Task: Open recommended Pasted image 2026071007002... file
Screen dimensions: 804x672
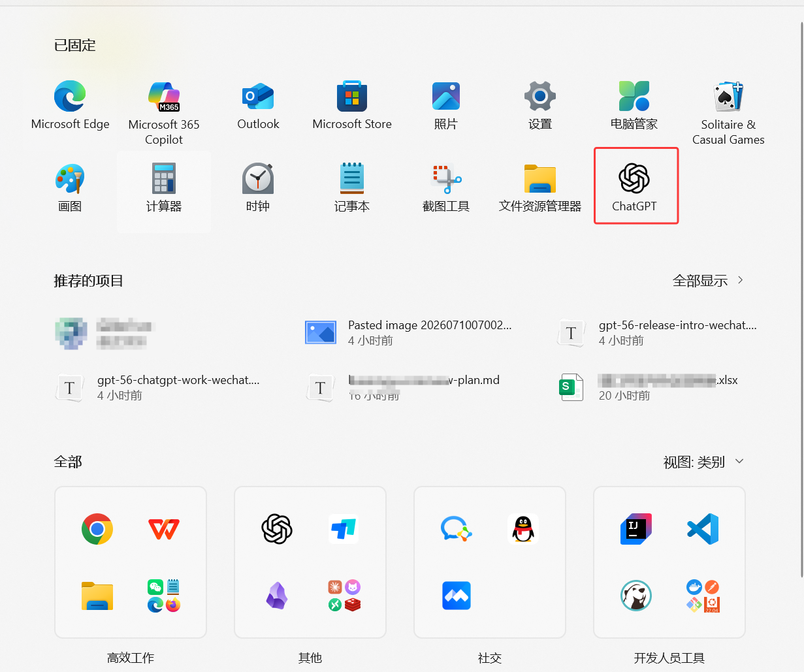Action: tap(408, 332)
